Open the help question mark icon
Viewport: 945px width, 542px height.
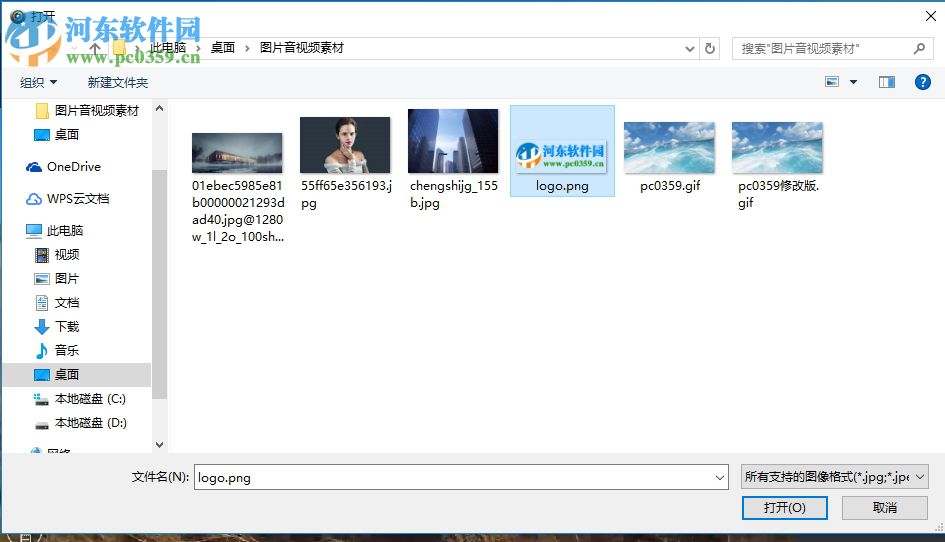pyautogui.click(x=922, y=82)
